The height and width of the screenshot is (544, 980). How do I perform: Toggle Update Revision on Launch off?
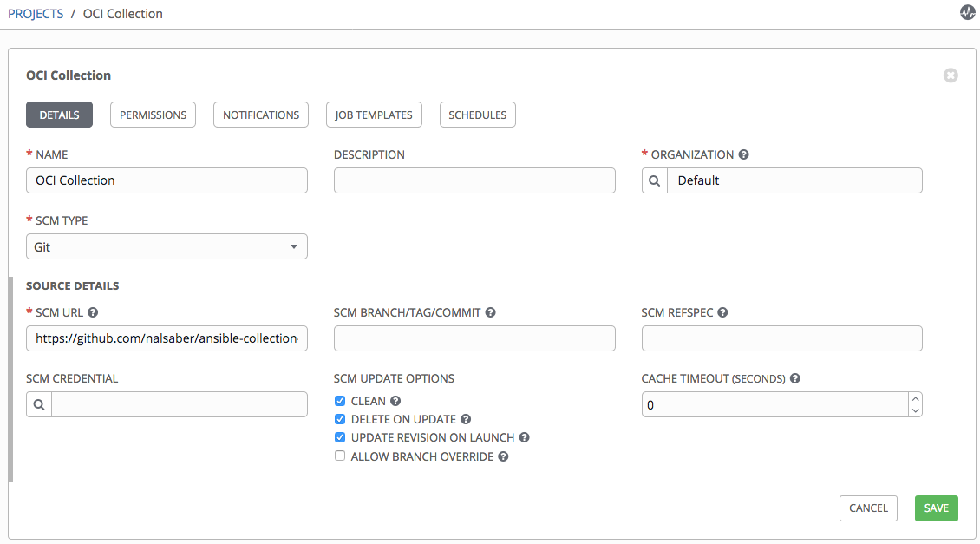pos(340,437)
